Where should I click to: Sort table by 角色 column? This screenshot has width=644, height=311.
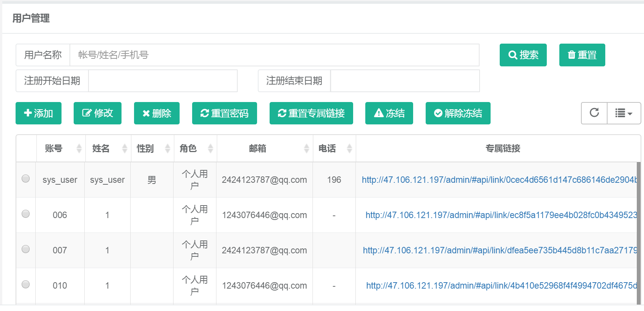(x=196, y=148)
